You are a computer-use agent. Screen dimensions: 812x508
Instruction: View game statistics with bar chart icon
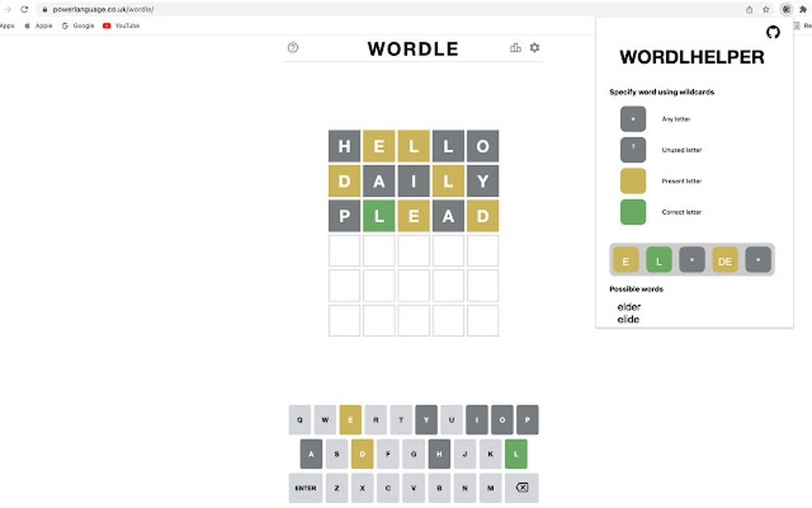pyautogui.click(x=515, y=48)
